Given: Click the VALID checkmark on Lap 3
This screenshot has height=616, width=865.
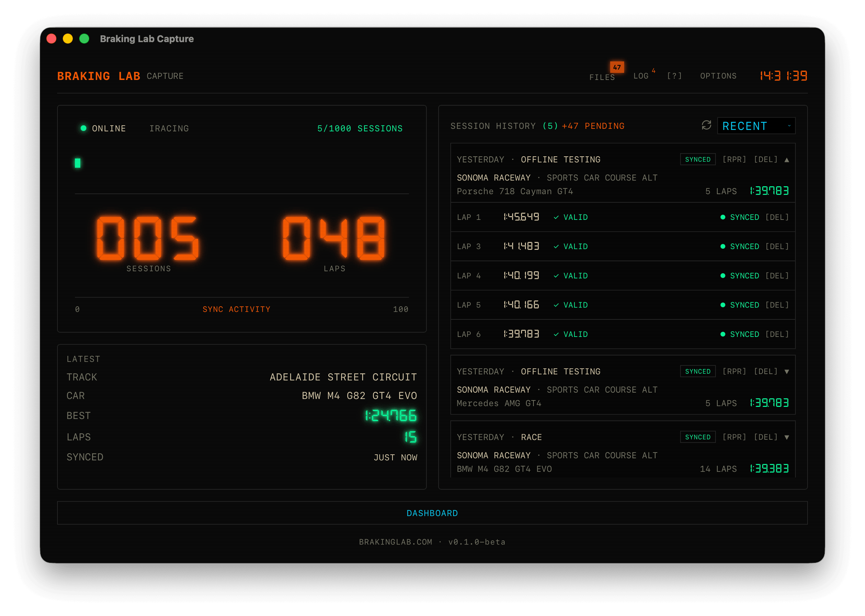Looking at the screenshot, I should click(557, 246).
